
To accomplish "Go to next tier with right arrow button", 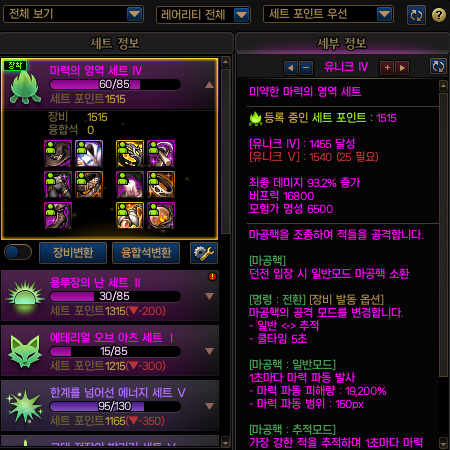I will pyautogui.click(x=402, y=68).
